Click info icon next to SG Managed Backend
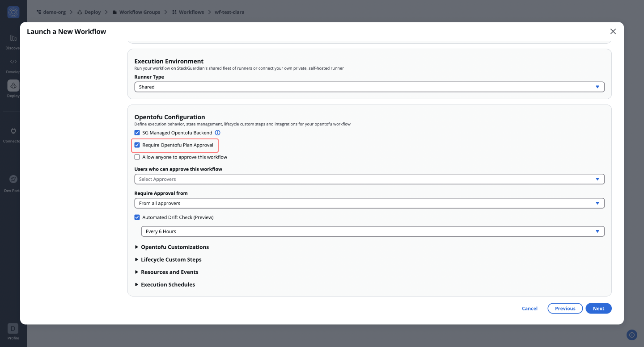 (x=218, y=133)
